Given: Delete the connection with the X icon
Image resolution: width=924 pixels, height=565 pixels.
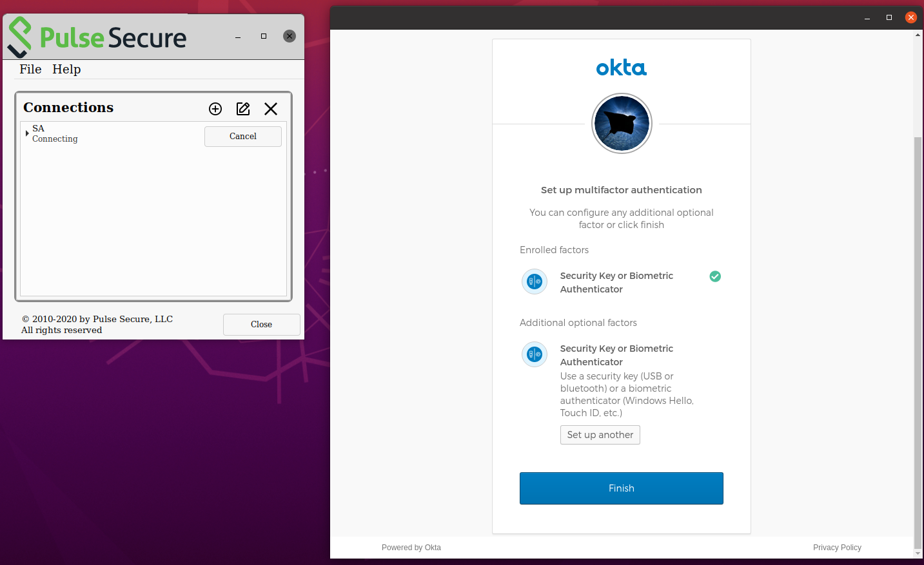Looking at the screenshot, I should pyautogui.click(x=271, y=109).
